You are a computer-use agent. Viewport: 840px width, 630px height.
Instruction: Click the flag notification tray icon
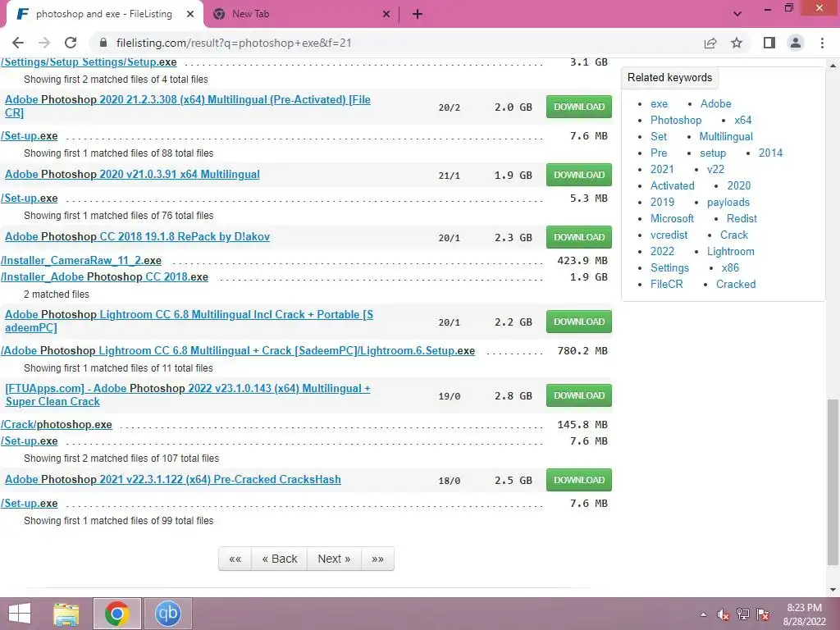click(x=763, y=614)
